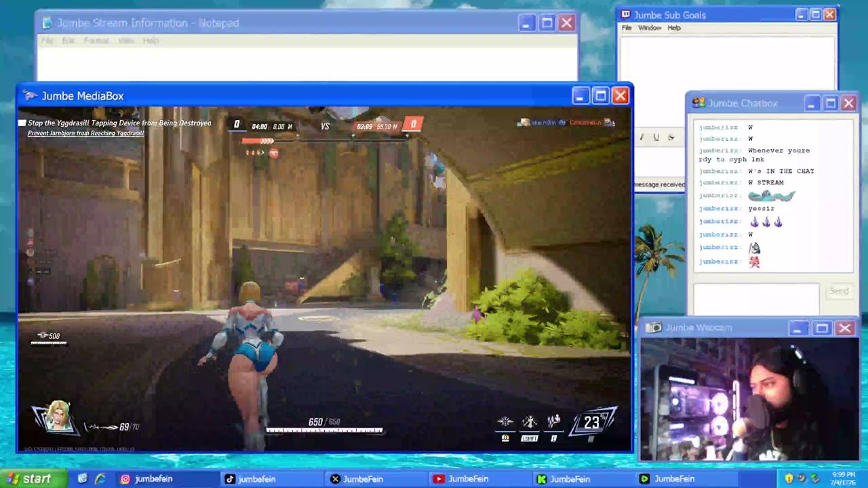This screenshot has width=868, height=488.
Task: Open Window menu in Jumbe Sub Goals
Action: click(x=650, y=28)
